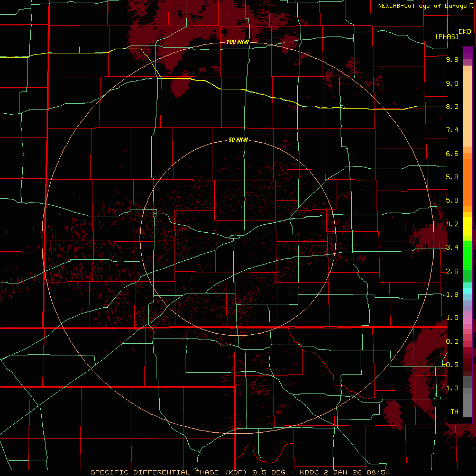
Task: Click the 7.4 scale value
Action: [x=452, y=130]
